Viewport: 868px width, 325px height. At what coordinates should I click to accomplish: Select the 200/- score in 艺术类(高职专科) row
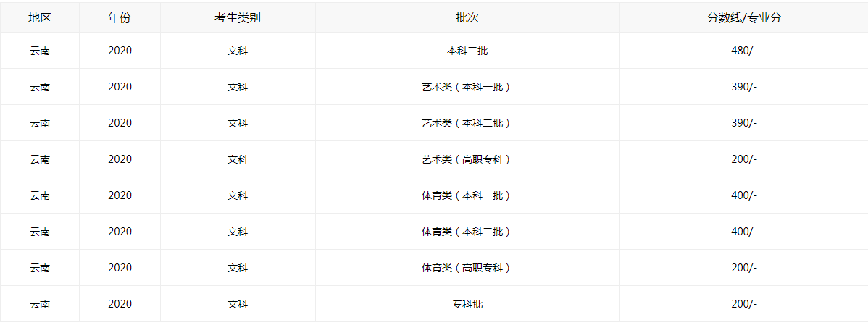(744, 159)
